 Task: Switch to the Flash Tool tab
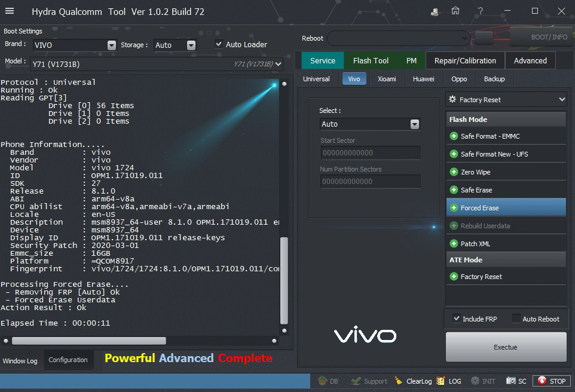tap(371, 60)
